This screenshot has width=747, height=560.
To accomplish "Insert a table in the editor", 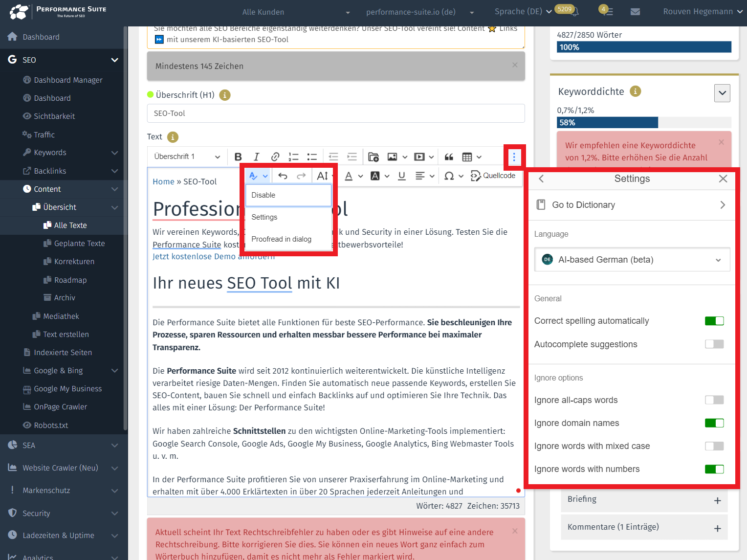I will (467, 157).
